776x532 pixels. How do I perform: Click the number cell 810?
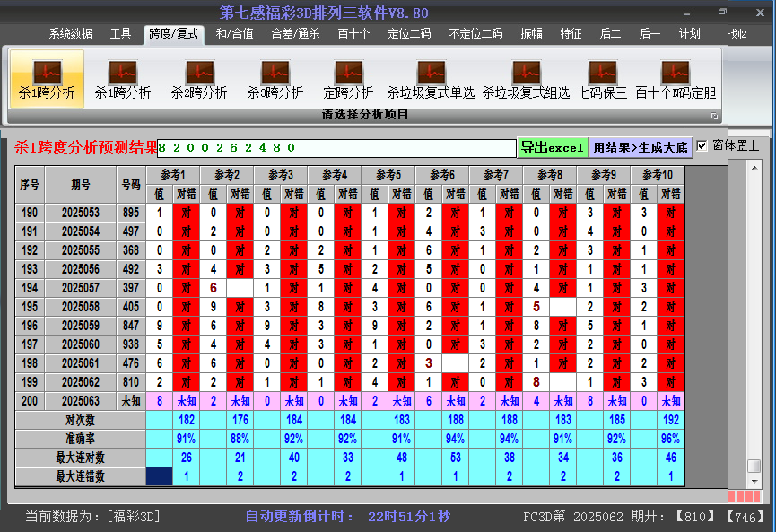pos(131,382)
